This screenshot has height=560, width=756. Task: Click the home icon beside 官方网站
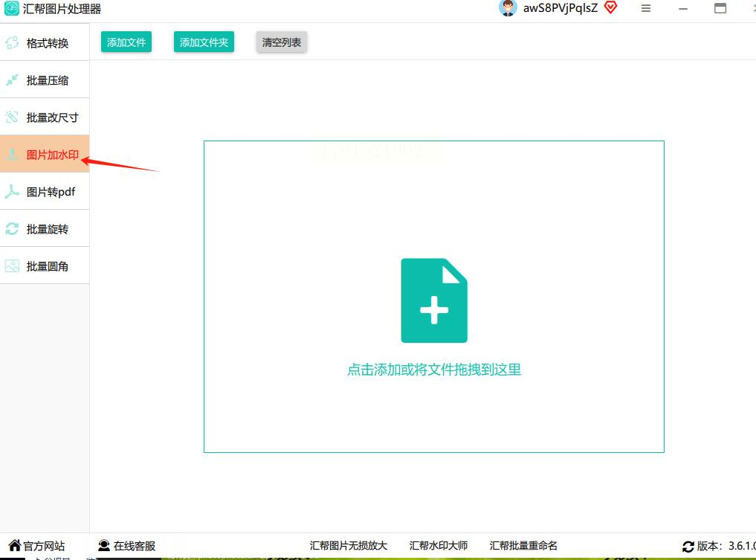coord(15,545)
